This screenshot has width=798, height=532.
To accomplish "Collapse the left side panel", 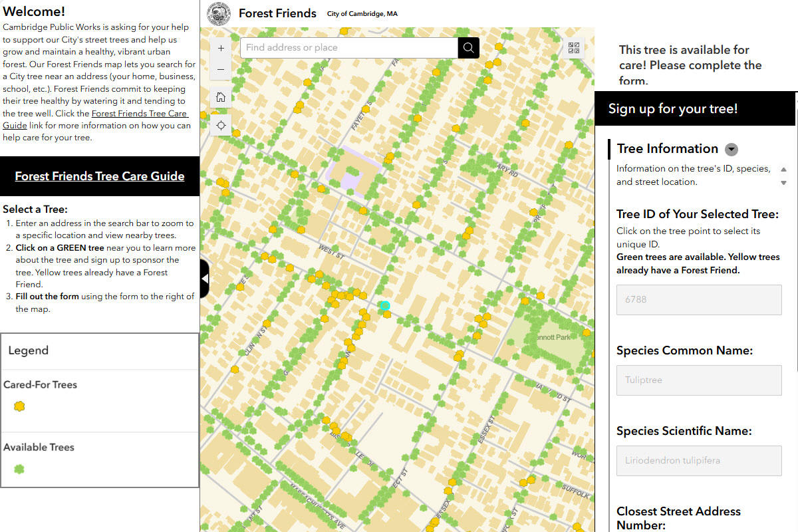I will (204, 278).
